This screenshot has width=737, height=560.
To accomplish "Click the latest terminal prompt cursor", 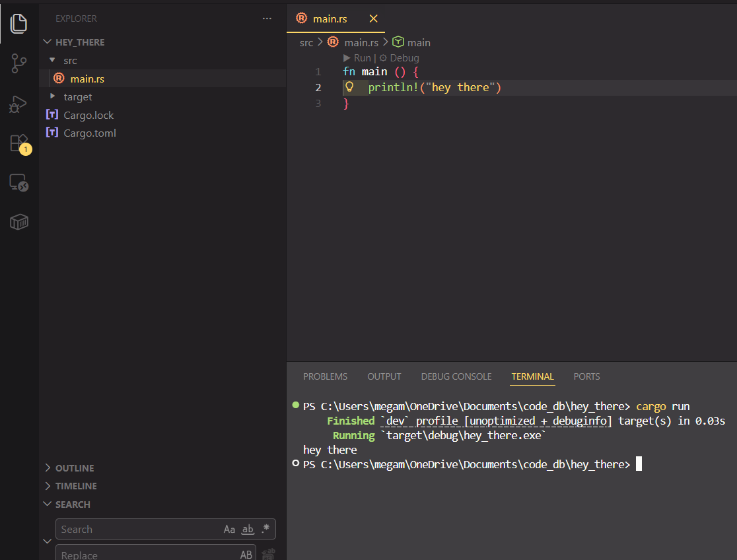I will pos(639,464).
